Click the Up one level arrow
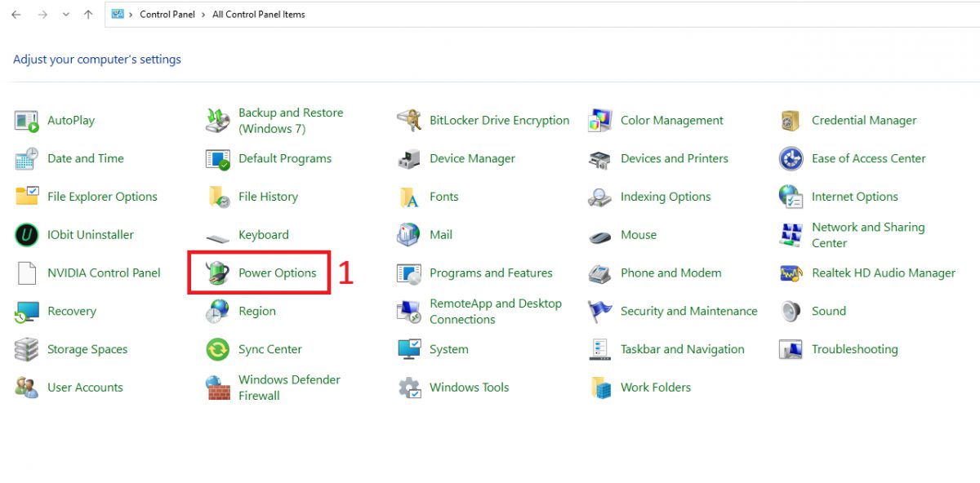Viewport: 980px width, 483px height. tap(88, 15)
